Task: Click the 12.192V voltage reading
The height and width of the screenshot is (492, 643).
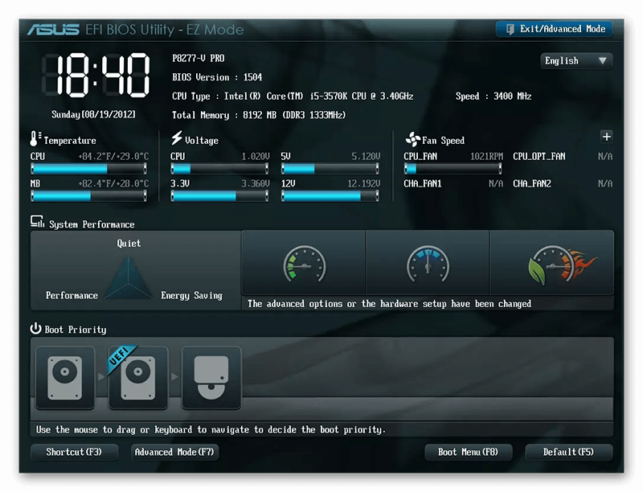Action: (x=364, y=184)
